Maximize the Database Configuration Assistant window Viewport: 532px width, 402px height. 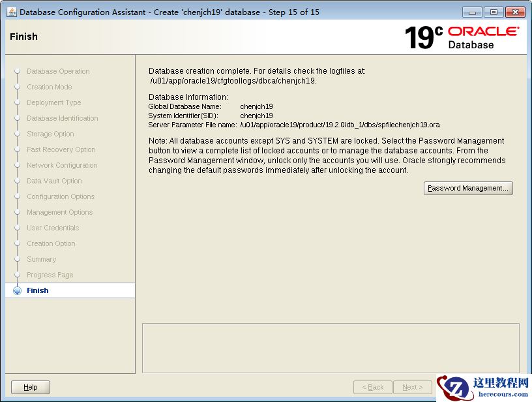pyautogui.click(x=494, y=12)
